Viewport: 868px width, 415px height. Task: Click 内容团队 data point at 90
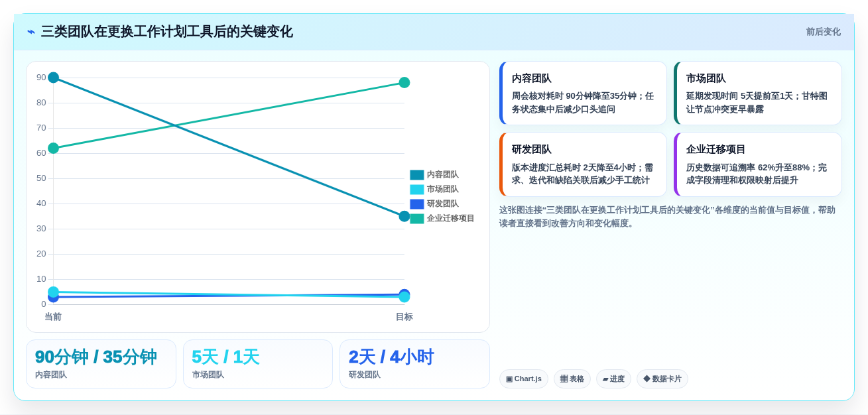click(54, 78)
